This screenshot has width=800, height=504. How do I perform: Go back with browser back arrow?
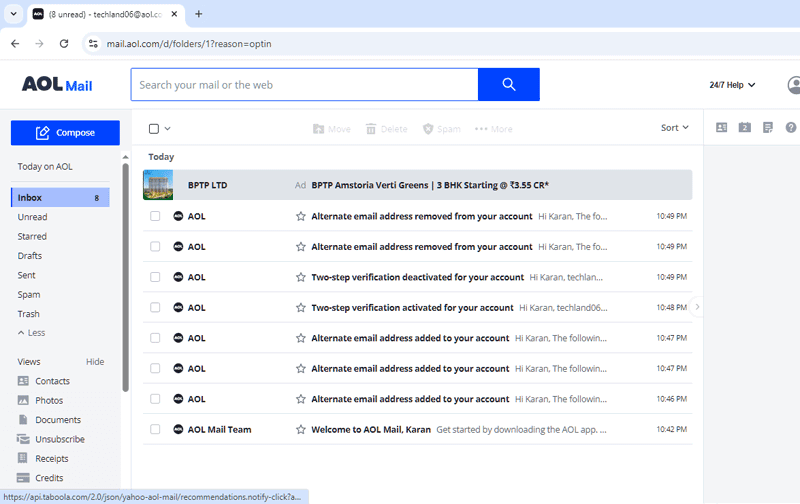(x=15, y=44)
